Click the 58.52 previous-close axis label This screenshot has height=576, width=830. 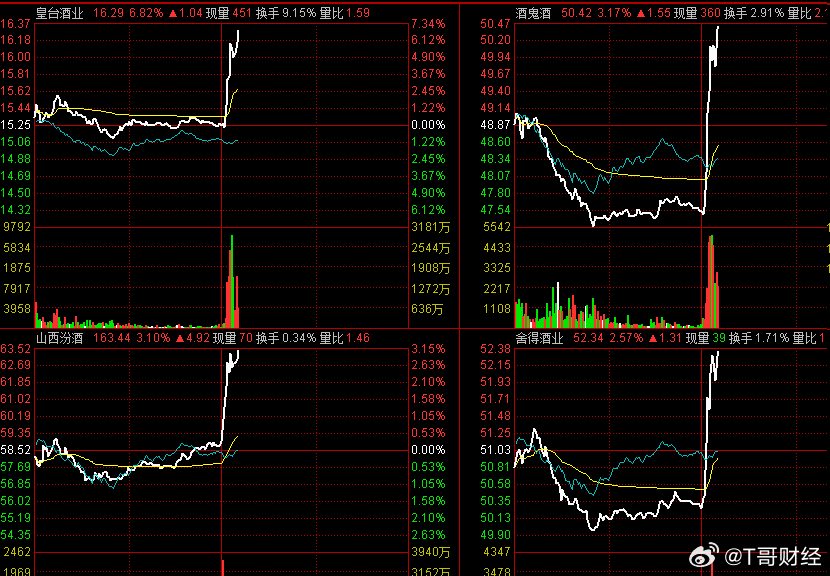[15, 450]
